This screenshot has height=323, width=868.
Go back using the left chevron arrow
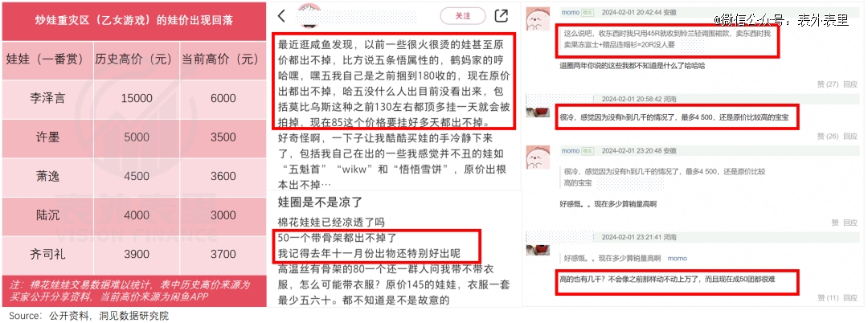click(x=282, y=16)
